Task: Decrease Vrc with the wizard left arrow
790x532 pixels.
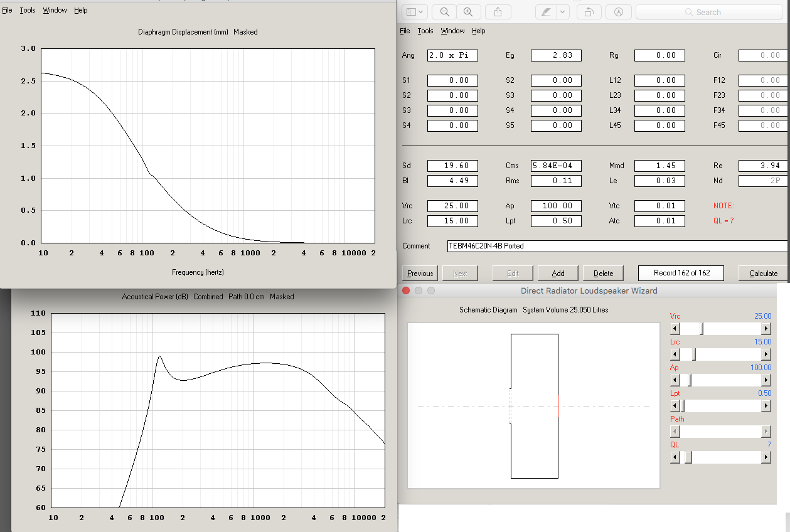Action: 675,329
